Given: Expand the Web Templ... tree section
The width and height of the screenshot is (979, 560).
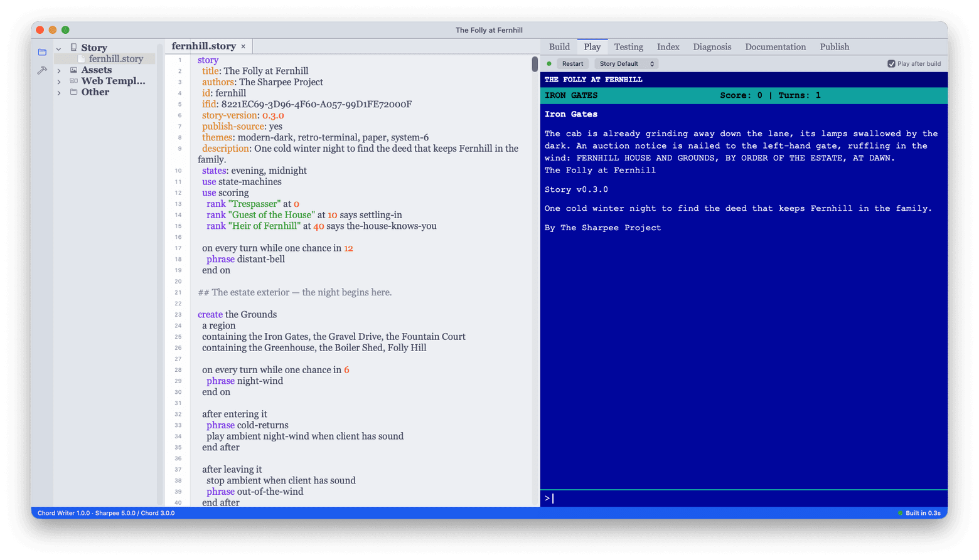Looking at the screenshot, I should coord(59,82).
